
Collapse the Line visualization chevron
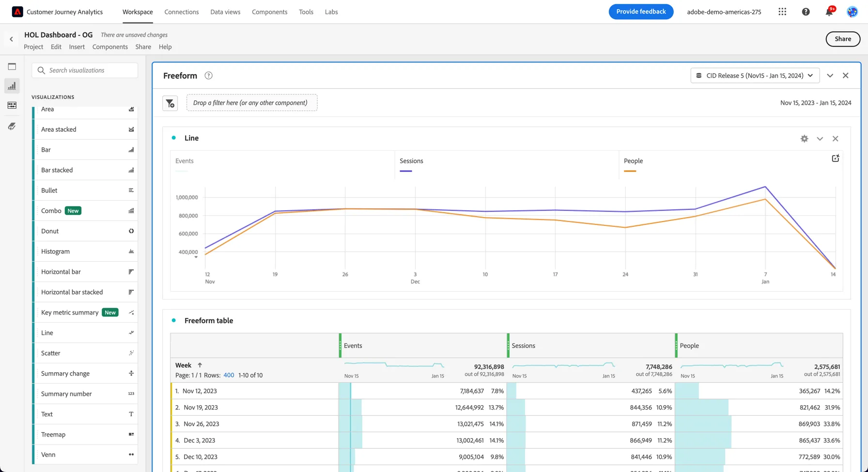pos(820,139)
